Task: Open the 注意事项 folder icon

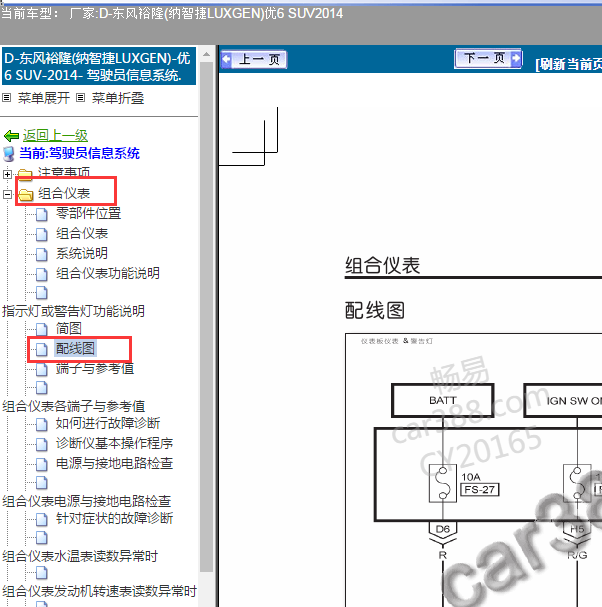Action: pyautogui.click(x=26, y=174)
